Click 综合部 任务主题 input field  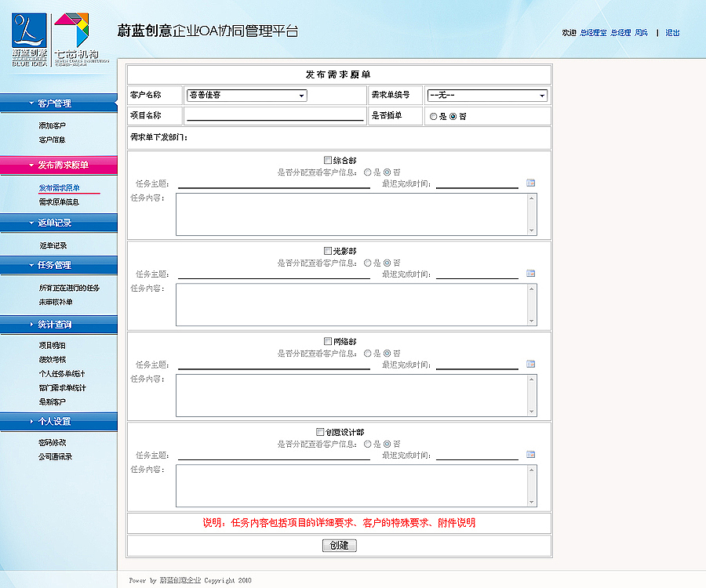coord(274,183)
